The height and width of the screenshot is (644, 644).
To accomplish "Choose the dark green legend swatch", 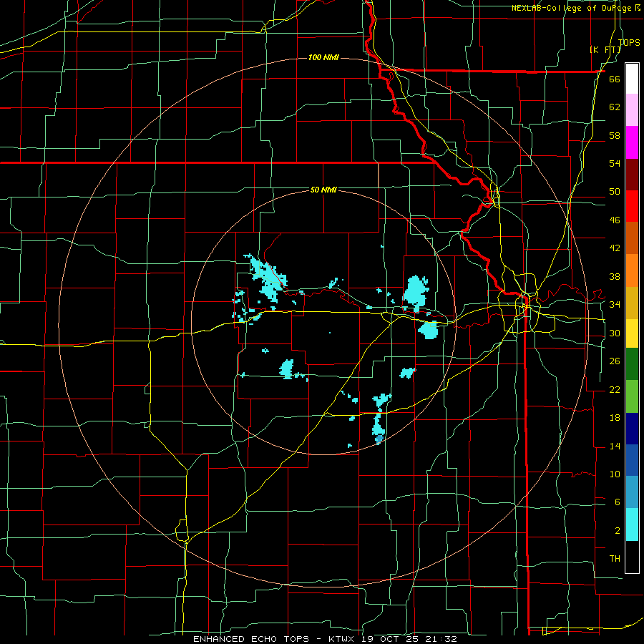I will [x=632, y=364].
